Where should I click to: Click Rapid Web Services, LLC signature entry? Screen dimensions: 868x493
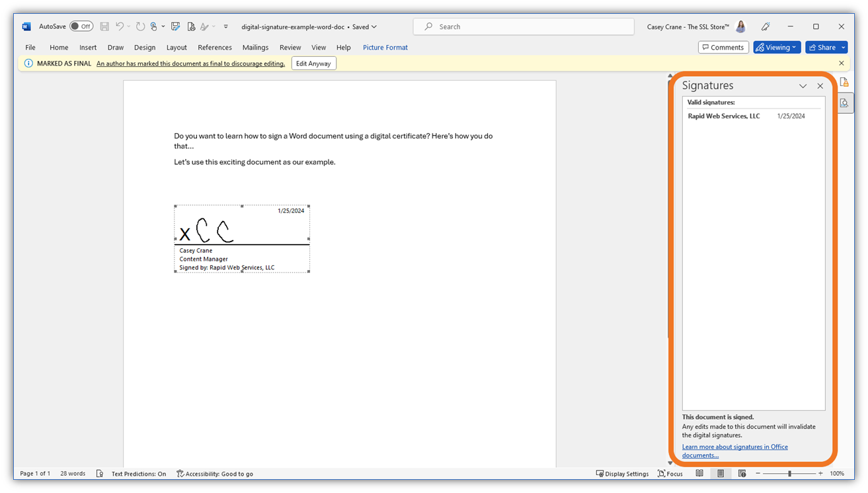[x=723, y=116]
